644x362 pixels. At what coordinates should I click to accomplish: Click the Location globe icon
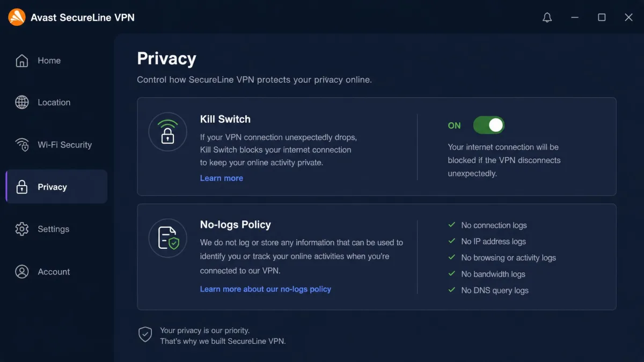pos(22,102)
